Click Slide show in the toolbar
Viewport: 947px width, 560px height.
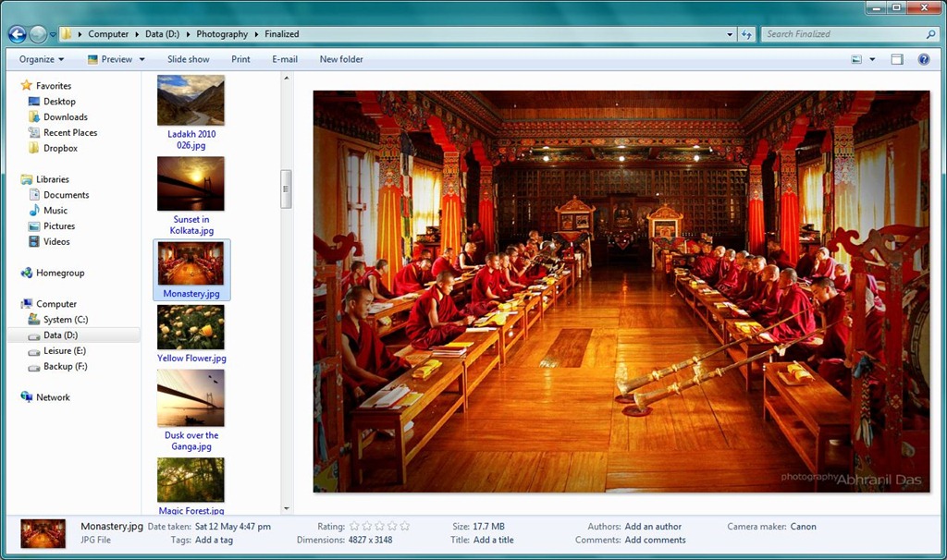tap(188, 59)
